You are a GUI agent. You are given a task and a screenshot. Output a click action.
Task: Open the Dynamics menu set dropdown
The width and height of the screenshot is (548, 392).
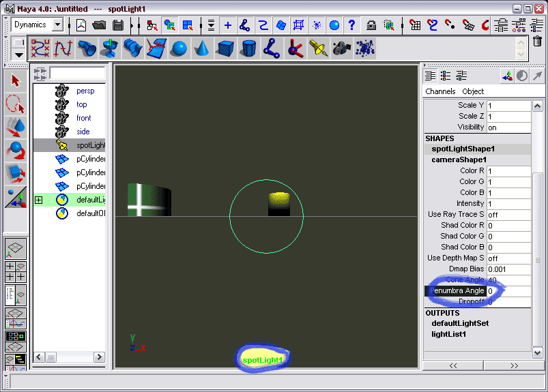click(x=57, y=25)
